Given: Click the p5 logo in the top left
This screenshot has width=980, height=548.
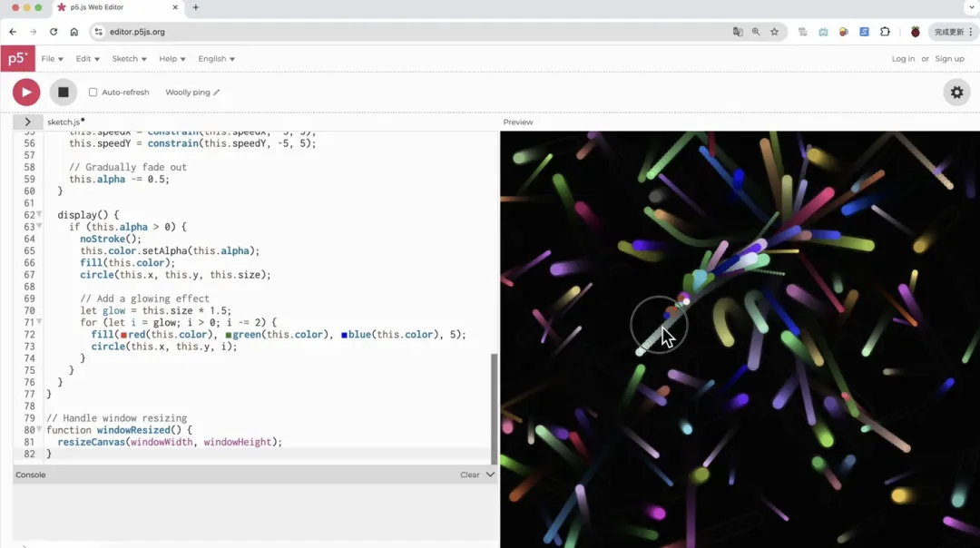Looking at the screenshot, I should 18,58.
